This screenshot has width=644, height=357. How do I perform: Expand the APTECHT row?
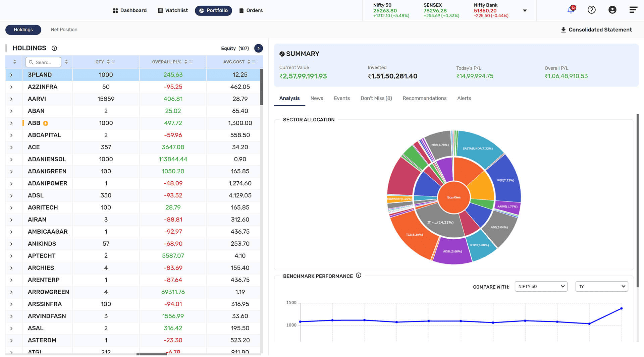coord(11,256)
